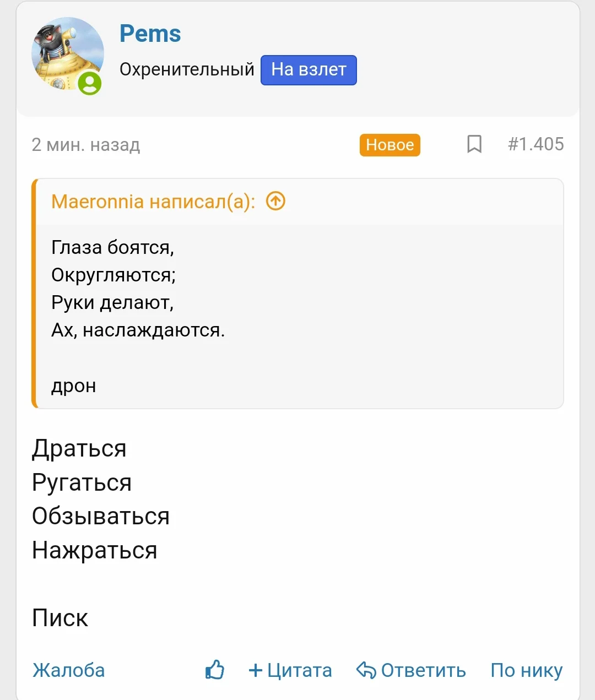
Task: Click the green online-status icon on the avatar
Action: [x=90, y=84]
